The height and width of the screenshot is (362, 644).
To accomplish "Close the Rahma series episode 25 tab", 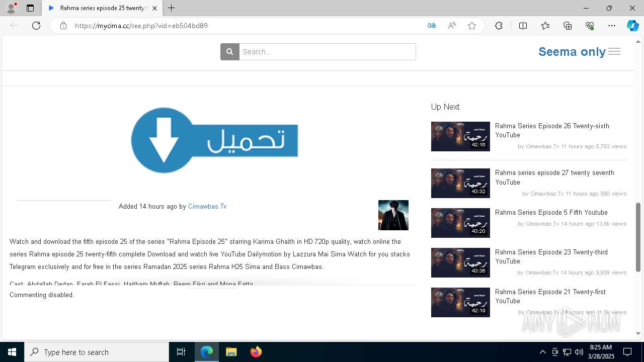I will [x=154, y=8].
